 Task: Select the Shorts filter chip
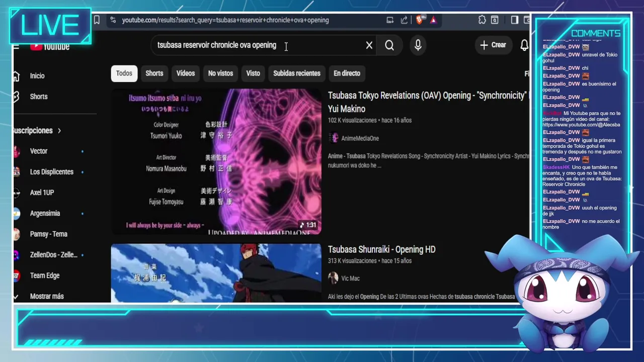click(154, 73)
